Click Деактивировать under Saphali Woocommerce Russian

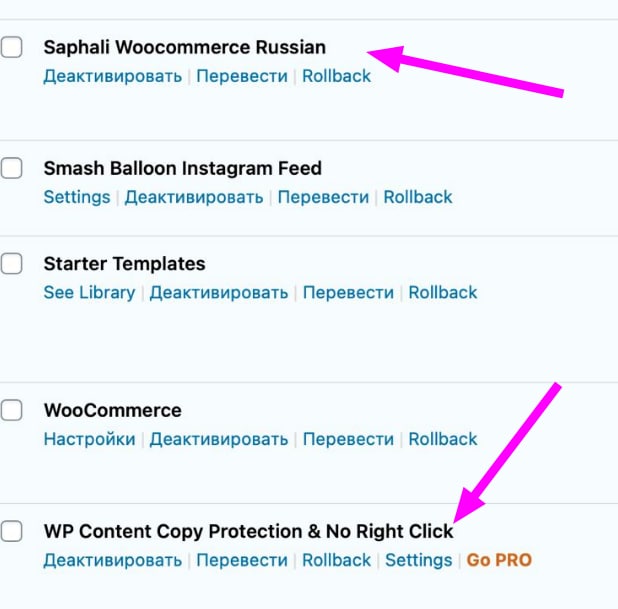click(112, 76)
